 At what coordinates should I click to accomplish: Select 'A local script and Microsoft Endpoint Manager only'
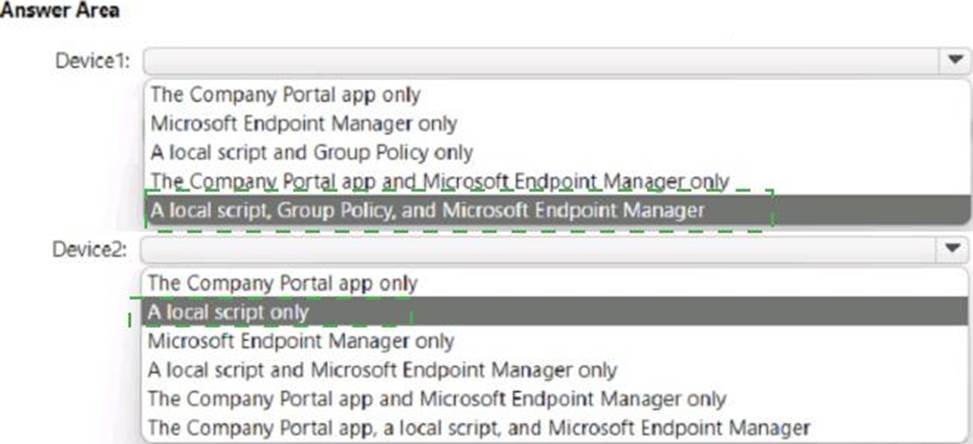click(x=382, y=370)
